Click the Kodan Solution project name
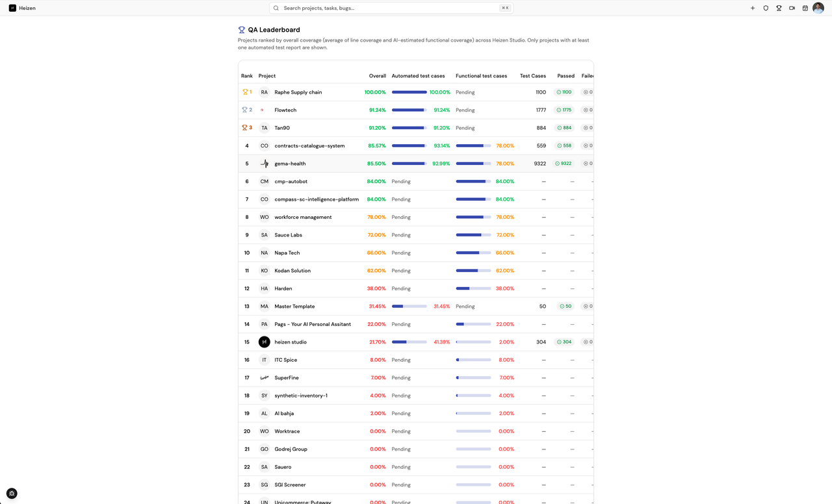 [292, 271]
